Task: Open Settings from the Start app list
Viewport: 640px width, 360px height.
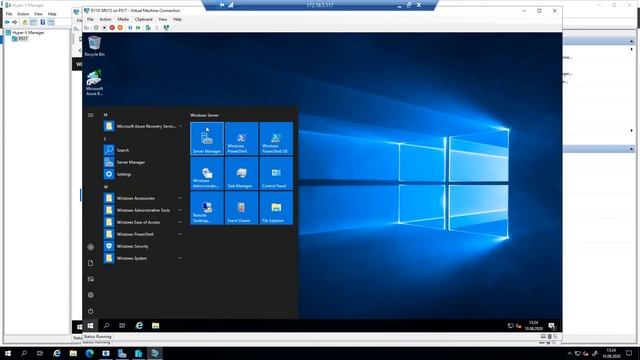Action: click(x=142, y=174)
